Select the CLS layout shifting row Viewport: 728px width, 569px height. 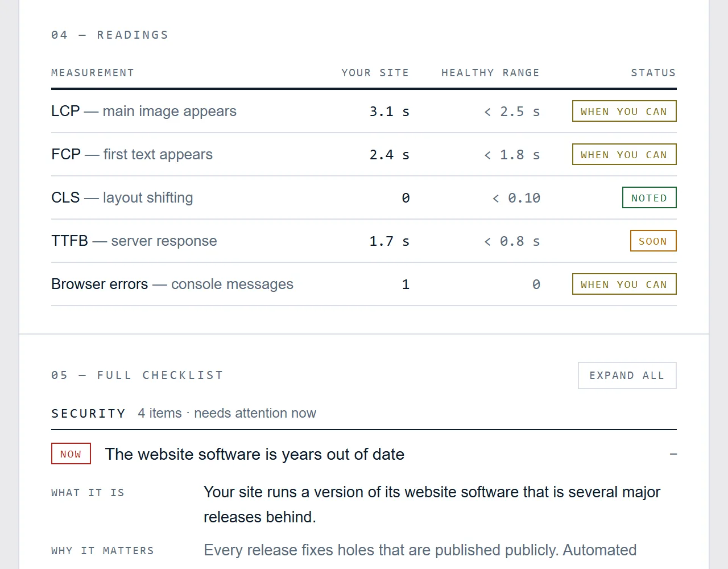pos(364,198)
